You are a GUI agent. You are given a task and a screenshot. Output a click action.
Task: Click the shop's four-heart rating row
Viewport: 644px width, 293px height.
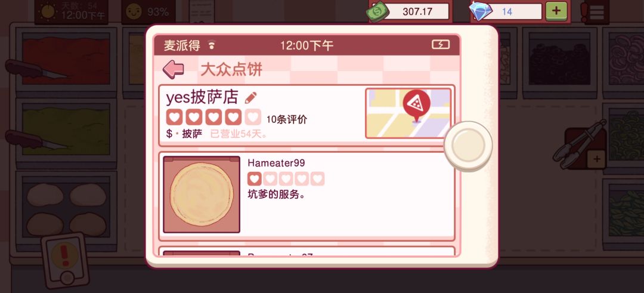[213, 117]
